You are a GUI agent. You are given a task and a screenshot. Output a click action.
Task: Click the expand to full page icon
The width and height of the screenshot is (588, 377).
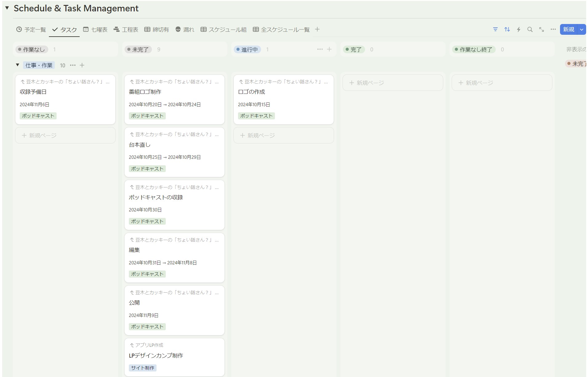[542, 30]
